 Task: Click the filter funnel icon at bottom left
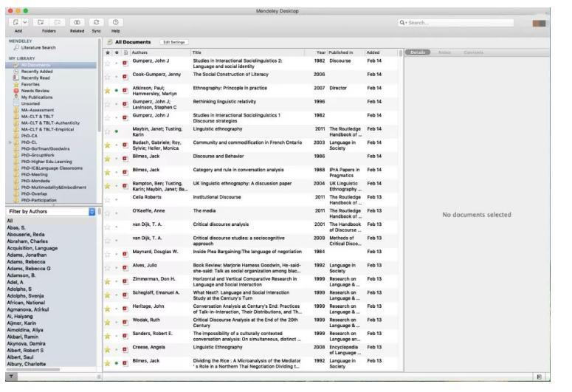point(11,376)
